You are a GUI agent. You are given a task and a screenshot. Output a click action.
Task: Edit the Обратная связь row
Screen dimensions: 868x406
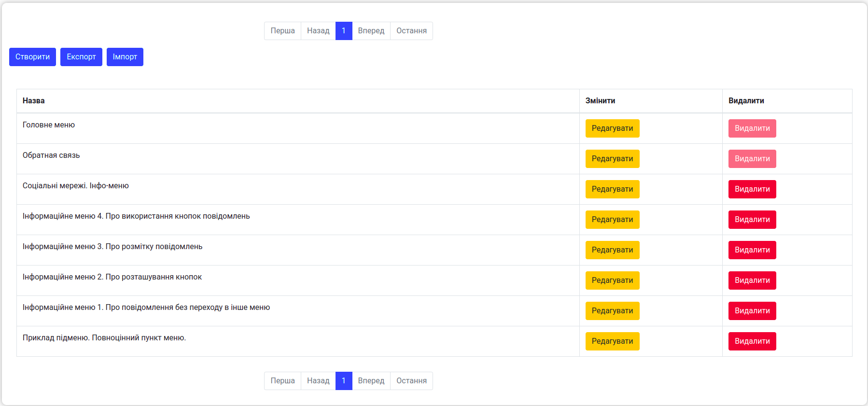(x=612, y=159)
